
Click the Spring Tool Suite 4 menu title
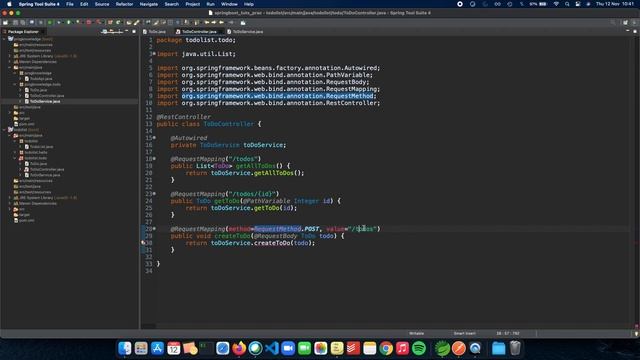[39, 4]
